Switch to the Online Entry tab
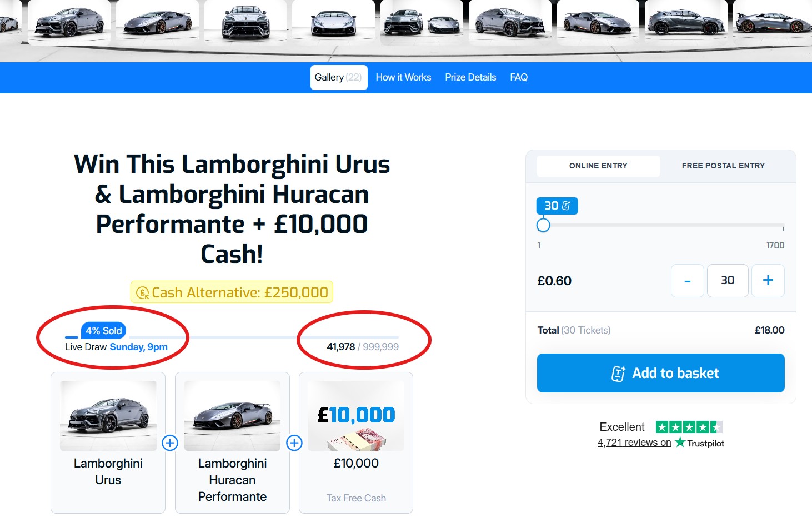 (598, 166)
